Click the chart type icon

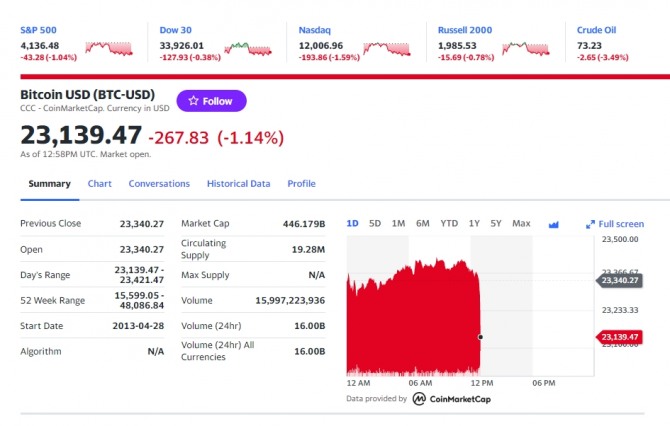coord(554,224)
